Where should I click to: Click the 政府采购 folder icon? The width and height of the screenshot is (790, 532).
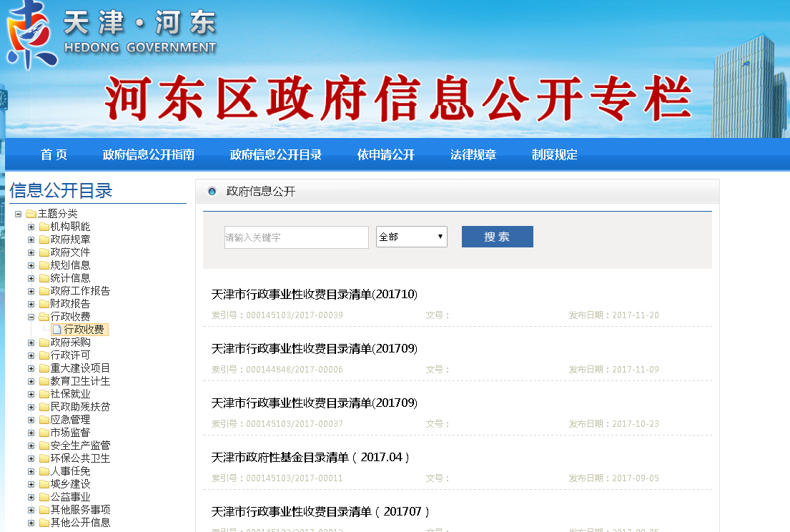pos(44,343)
